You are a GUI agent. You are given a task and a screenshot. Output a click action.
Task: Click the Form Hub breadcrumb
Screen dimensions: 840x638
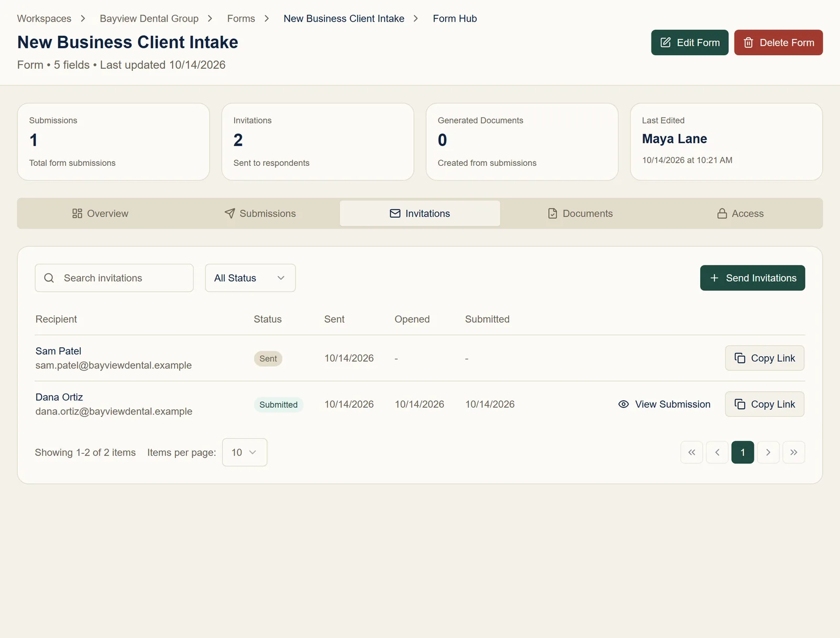pyautogui.click(x=455, y=18)
